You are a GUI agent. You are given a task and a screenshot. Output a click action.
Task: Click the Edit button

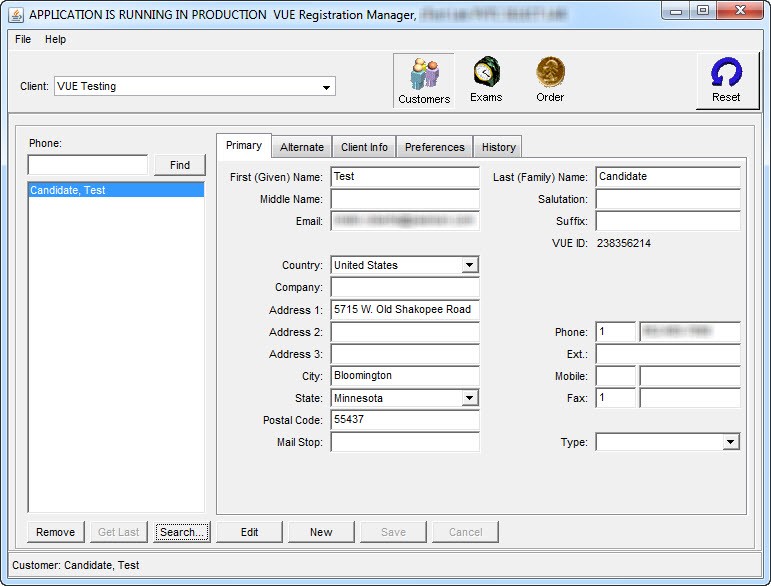[249, 532]
